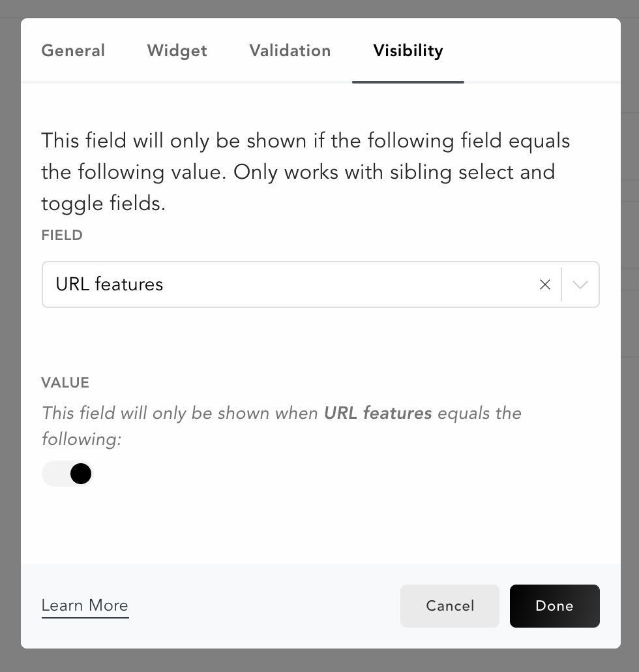Image resolution: width=639 pixels, height=672 pixels.
Task: Expand the field selector to list sibling fields
Action: pyautogui.click(x=580, y=284)
